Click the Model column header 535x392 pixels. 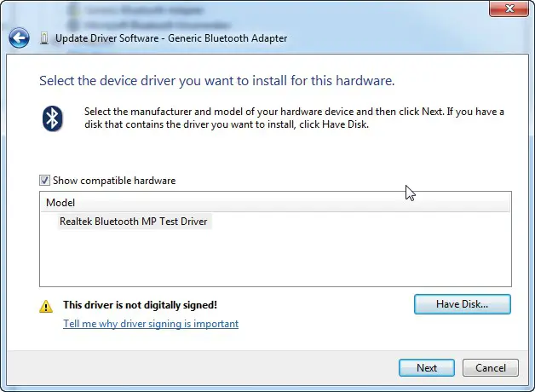275,203
